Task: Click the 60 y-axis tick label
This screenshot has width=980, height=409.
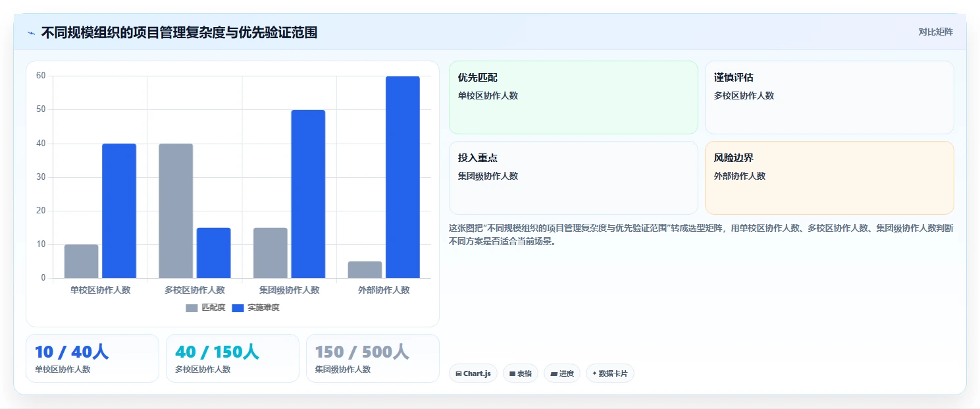Action: [x=41, y=76]
